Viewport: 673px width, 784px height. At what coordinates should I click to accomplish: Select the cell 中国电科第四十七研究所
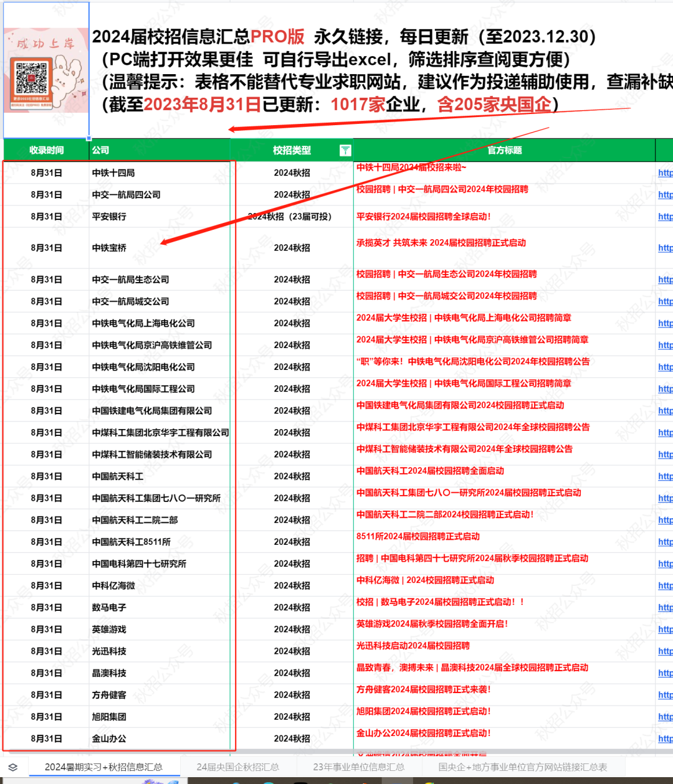(x=160, y=564)
